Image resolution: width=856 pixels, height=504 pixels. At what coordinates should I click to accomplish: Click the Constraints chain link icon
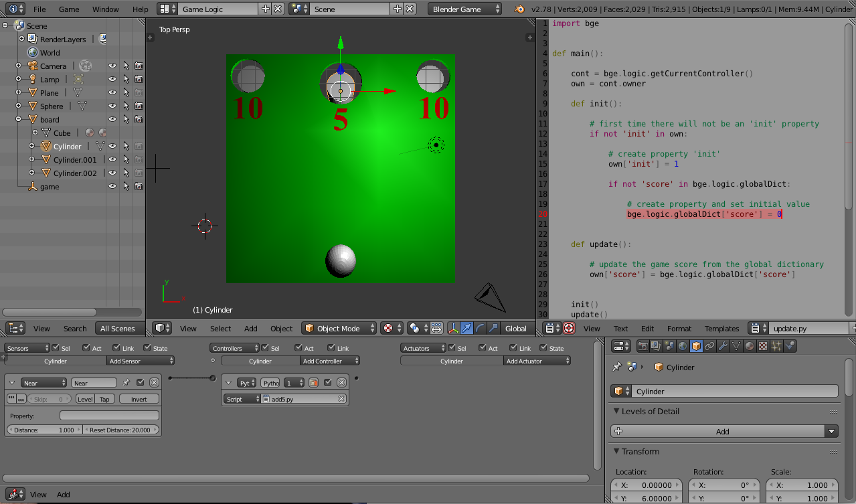709,346
